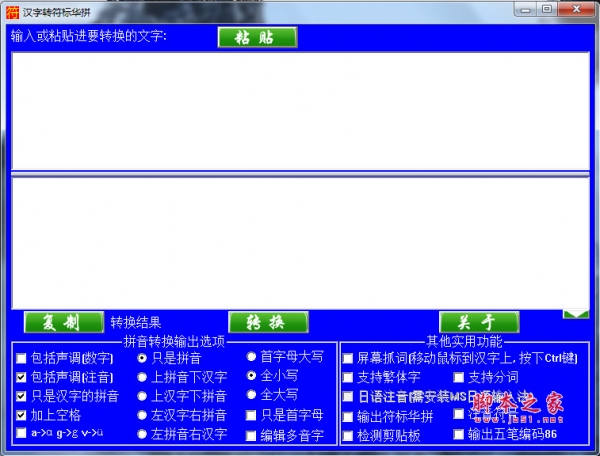Image resolution: width=600 pixels, height=456 pixels.
Task: Select the 只是拼音 radio button
Action: (x=142, y=358)
